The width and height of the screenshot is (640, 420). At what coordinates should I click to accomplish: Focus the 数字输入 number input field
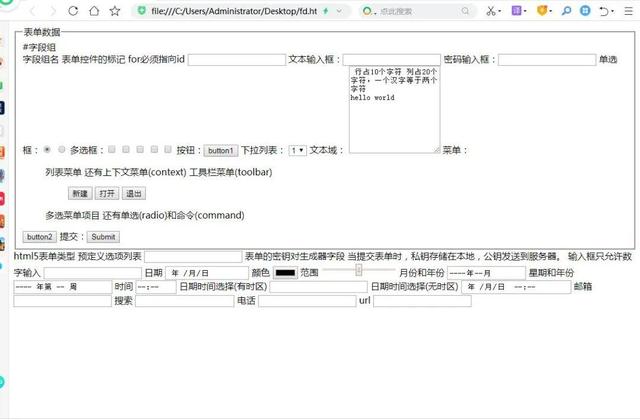point(93,273)
